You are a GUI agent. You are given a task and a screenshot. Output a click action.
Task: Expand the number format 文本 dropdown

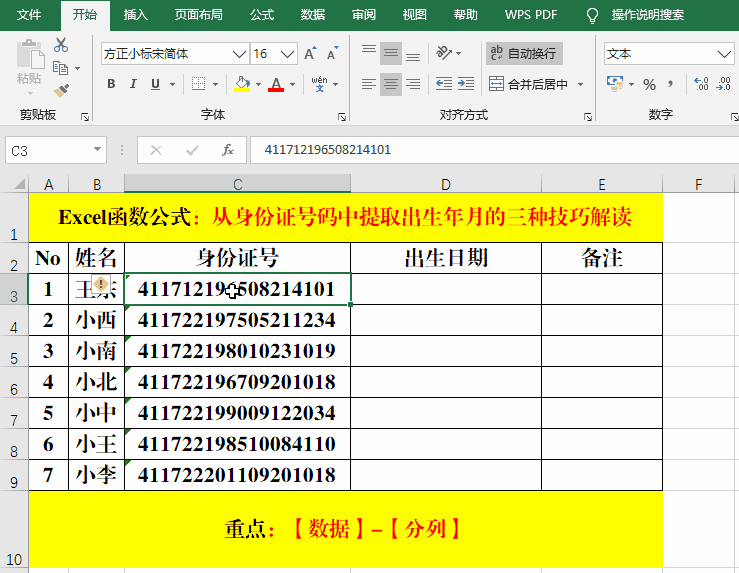724,54
